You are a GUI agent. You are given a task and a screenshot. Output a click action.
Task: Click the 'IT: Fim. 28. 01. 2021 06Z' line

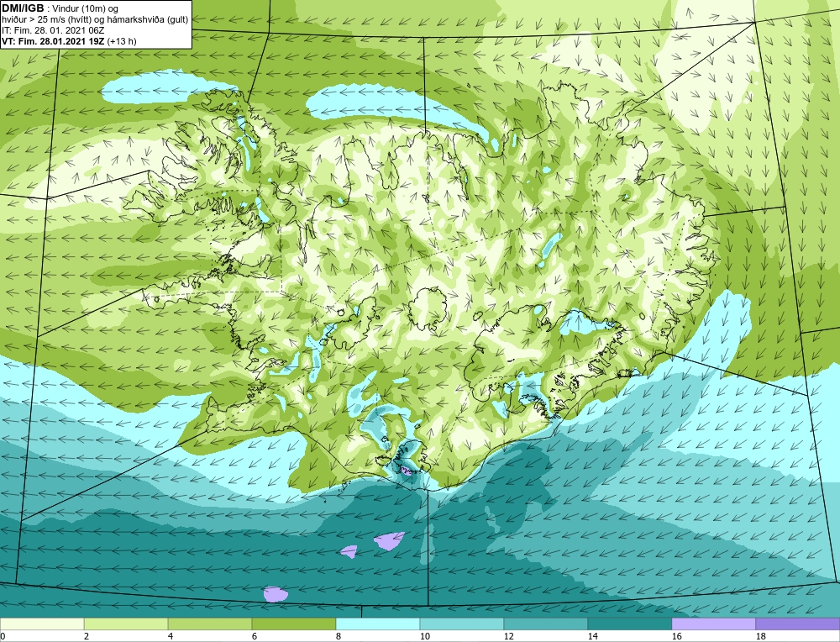(53, 30)
